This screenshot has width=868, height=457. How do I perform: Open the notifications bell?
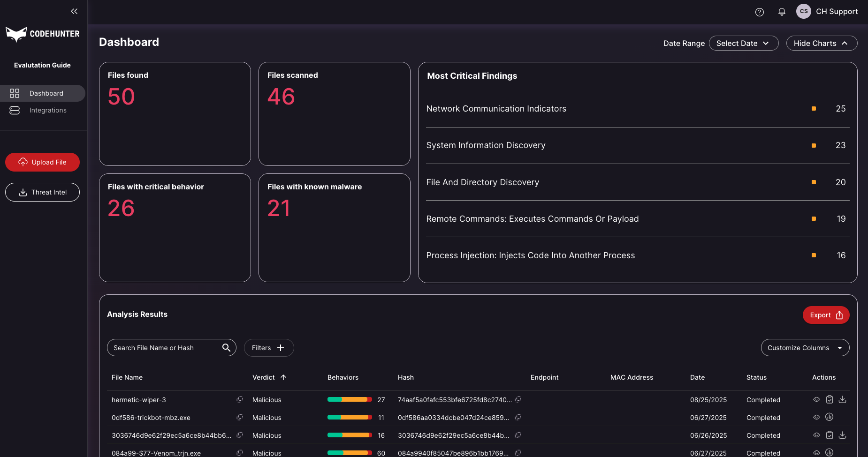[x=782, y=12]
